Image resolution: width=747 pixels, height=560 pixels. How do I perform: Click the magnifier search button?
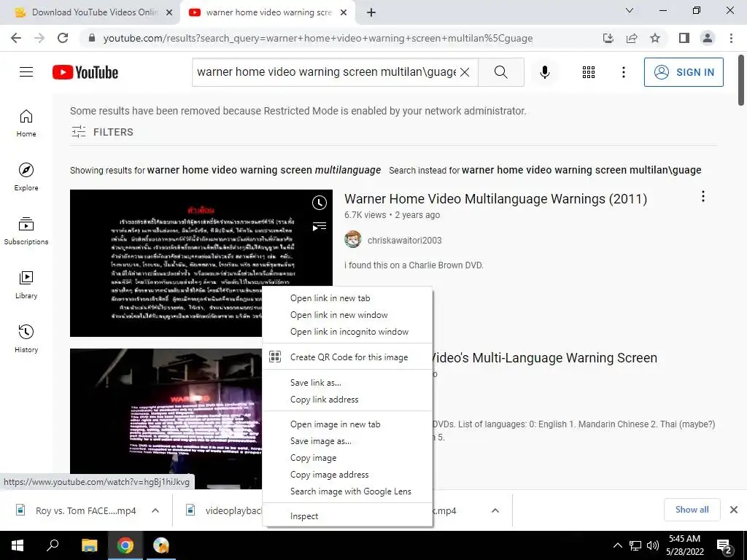pos(500,72)
